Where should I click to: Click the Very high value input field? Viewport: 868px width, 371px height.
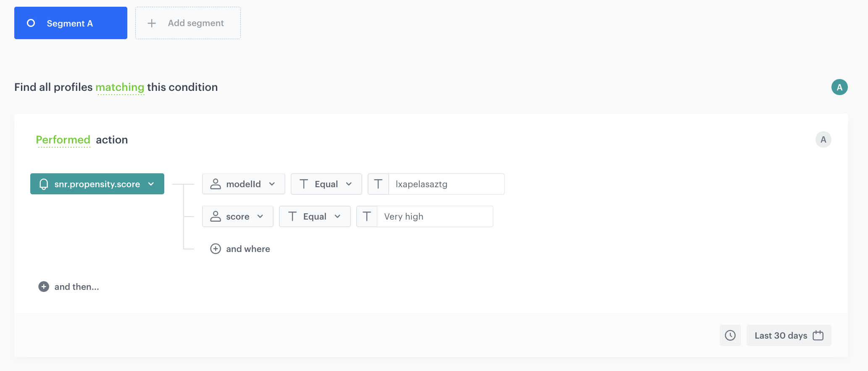434,216
